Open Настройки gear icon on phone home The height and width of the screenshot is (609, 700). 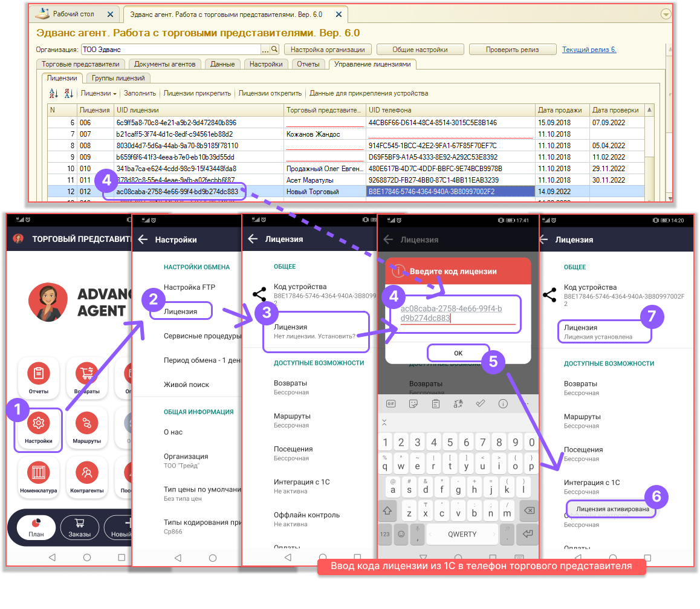39,422
